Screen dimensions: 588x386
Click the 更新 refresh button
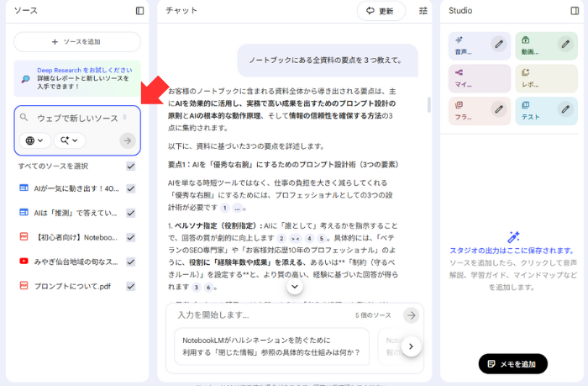[381, 11]
